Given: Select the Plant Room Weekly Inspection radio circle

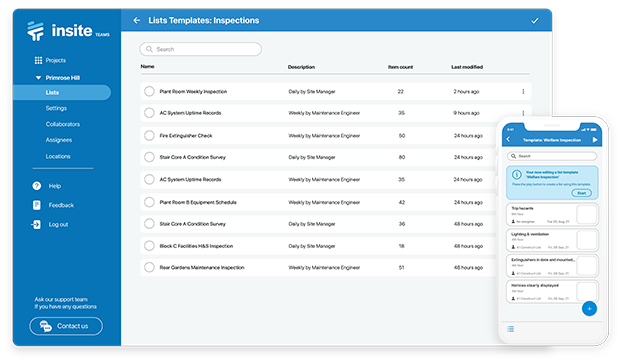Looking at the screenshot, I should tap(149, 91).
